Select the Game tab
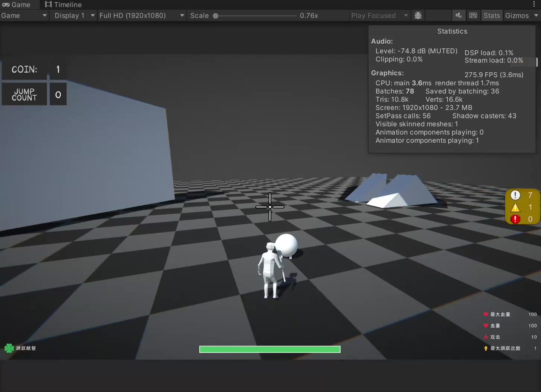 tap(16, 5)
